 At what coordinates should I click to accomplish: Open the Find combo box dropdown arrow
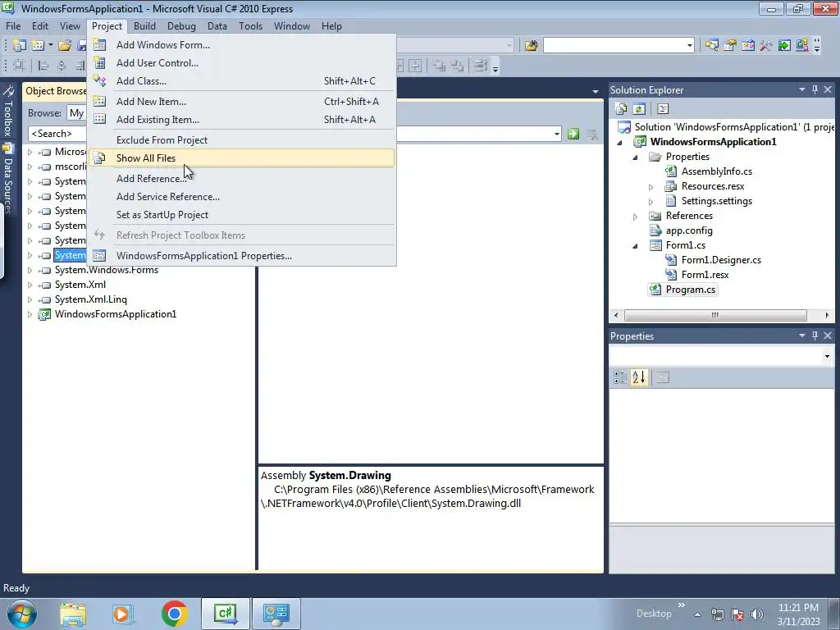[689, 46]
